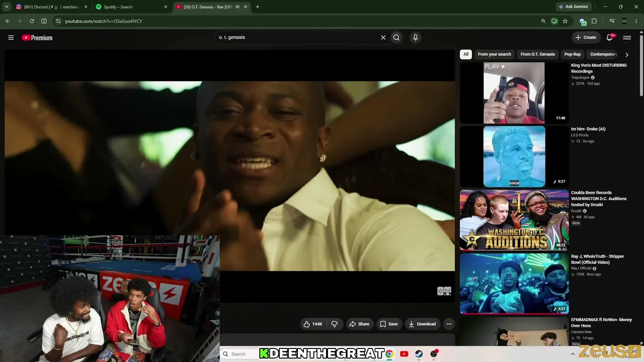Open Steam from the taskbar

click(x=419, y=354)
